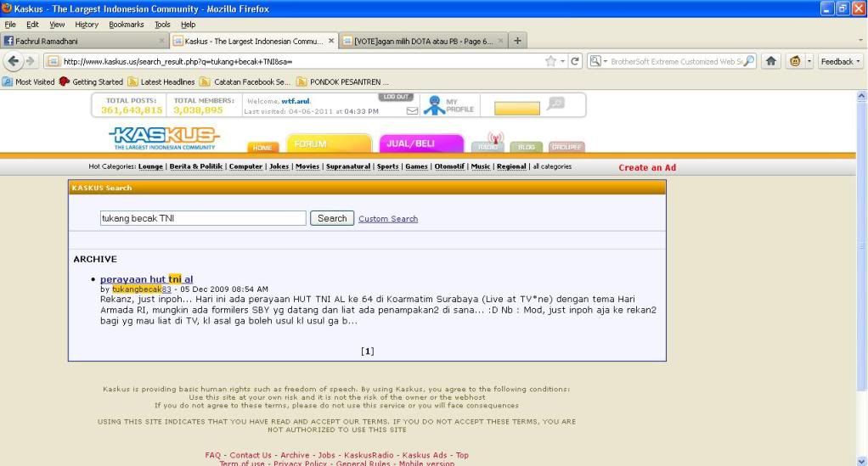Open the View menu
The height and width of the screenshot is (466, 868).
click(x=57, y=25)
